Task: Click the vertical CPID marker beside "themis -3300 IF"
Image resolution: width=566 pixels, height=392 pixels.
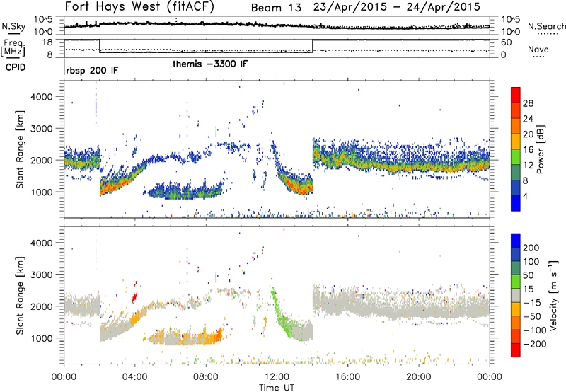Action: click(171, 67)
